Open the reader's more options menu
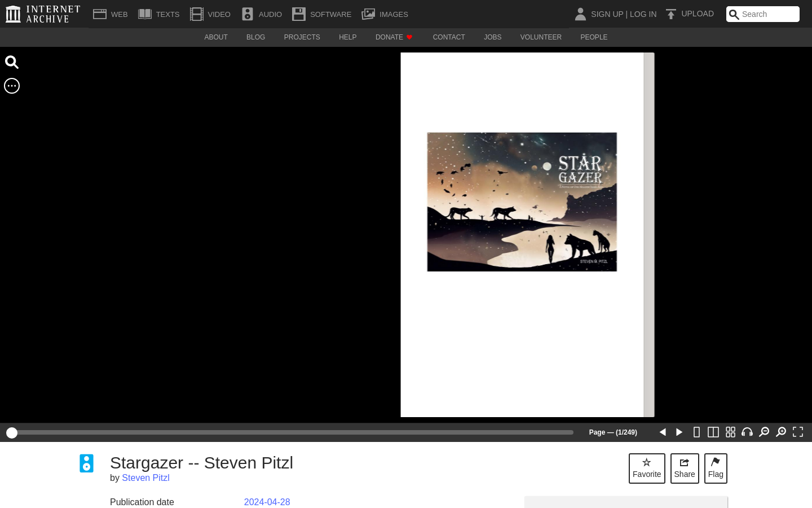The image size is (812, 508). (x=12, y=86)
